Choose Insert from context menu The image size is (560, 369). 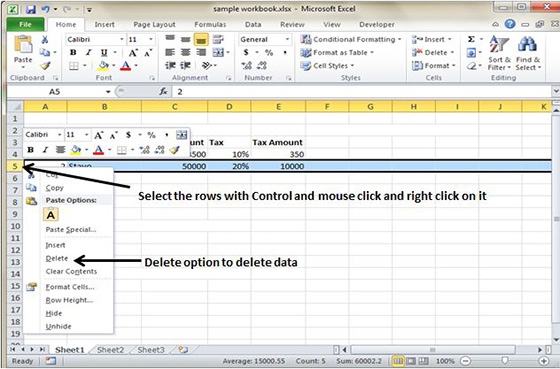[x=55, y=245]
